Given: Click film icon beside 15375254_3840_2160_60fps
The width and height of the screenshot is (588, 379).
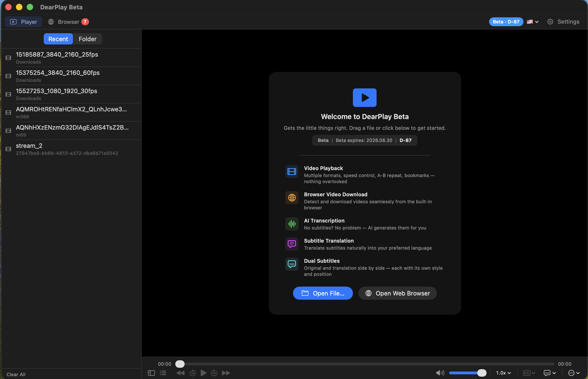Looking at the screenshot, I should click(8, 76).
